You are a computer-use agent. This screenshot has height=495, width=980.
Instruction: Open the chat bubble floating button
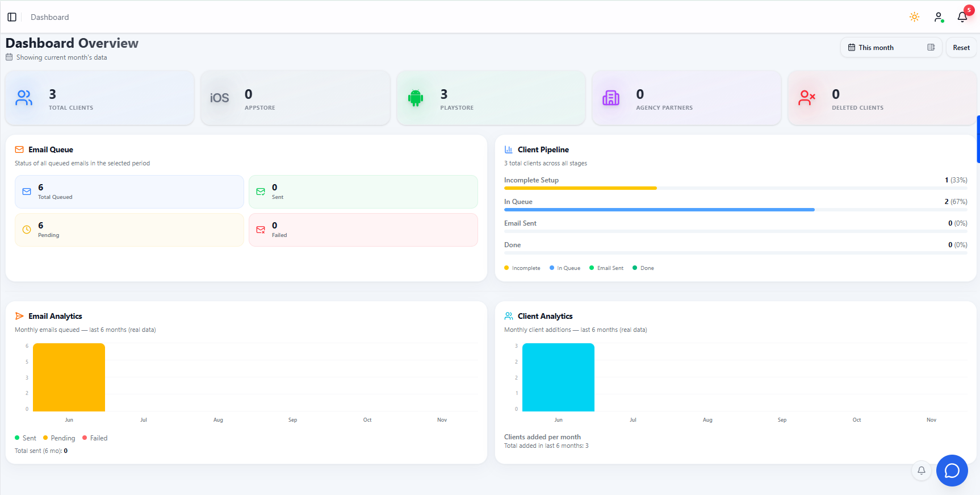pyautogui.click(x=952, y=471)
